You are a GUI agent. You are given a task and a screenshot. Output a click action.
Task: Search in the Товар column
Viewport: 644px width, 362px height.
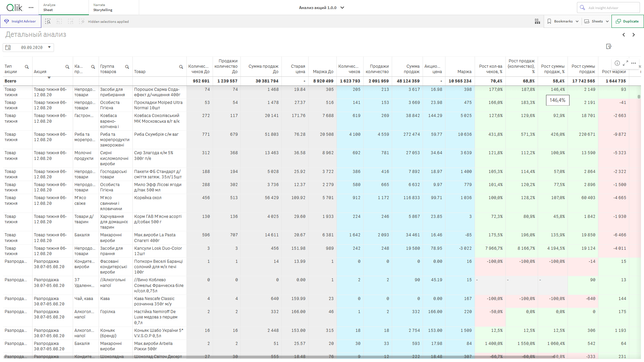181,67
